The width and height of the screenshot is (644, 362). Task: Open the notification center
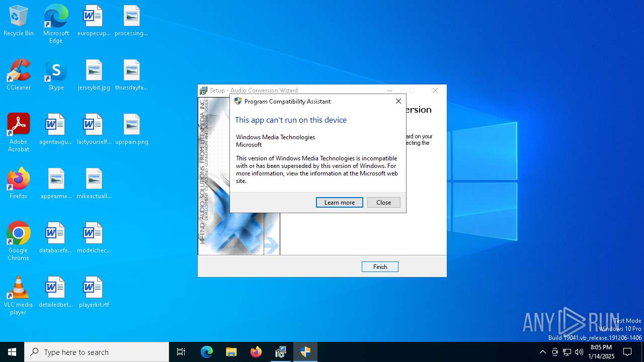click(627, 352)
